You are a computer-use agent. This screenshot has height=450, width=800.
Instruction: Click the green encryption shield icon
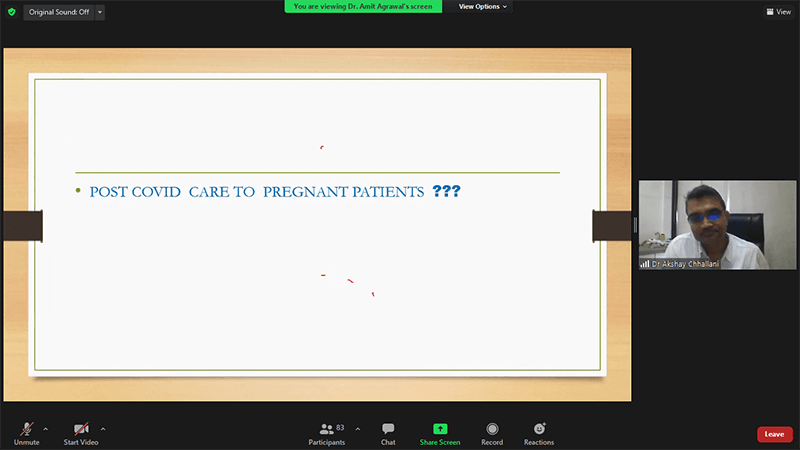point(12,12)
